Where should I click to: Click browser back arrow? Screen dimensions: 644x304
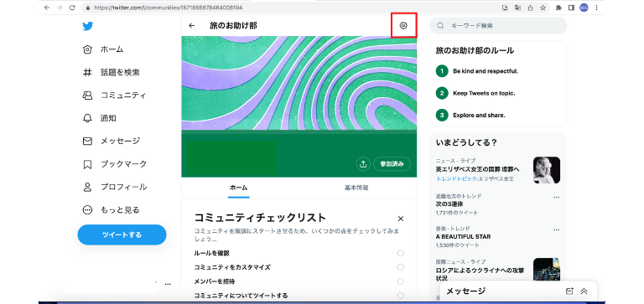coord(46,8)
